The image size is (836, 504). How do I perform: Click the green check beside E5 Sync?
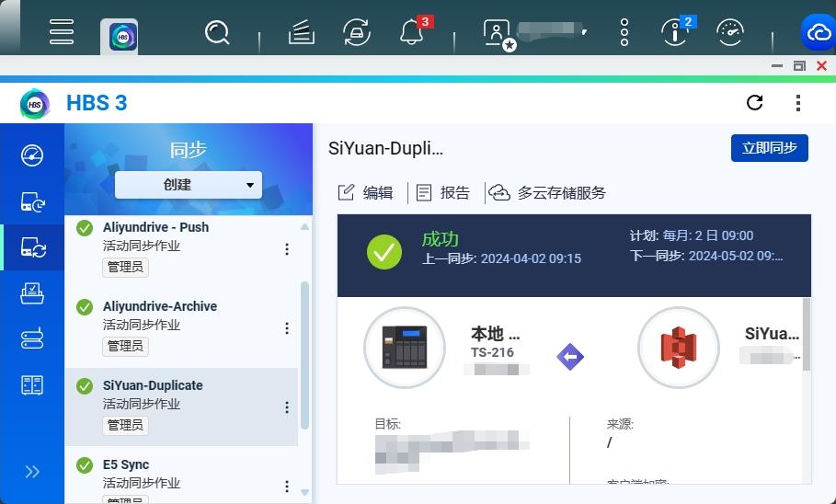(85, 465)
